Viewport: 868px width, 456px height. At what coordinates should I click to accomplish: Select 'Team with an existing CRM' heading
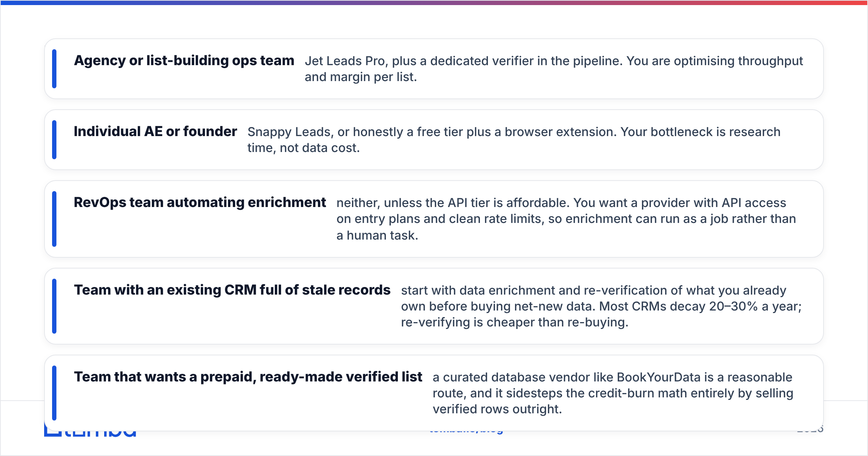tap(232, 290)
